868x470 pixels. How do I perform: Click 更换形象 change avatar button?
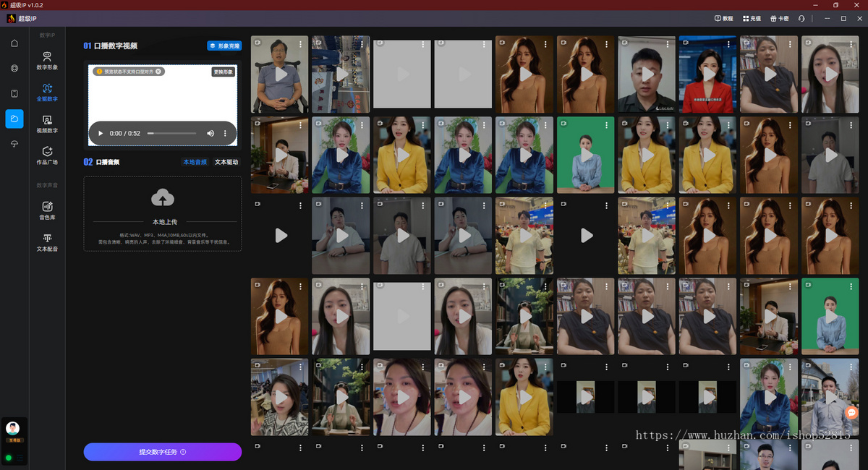point(224,72)
